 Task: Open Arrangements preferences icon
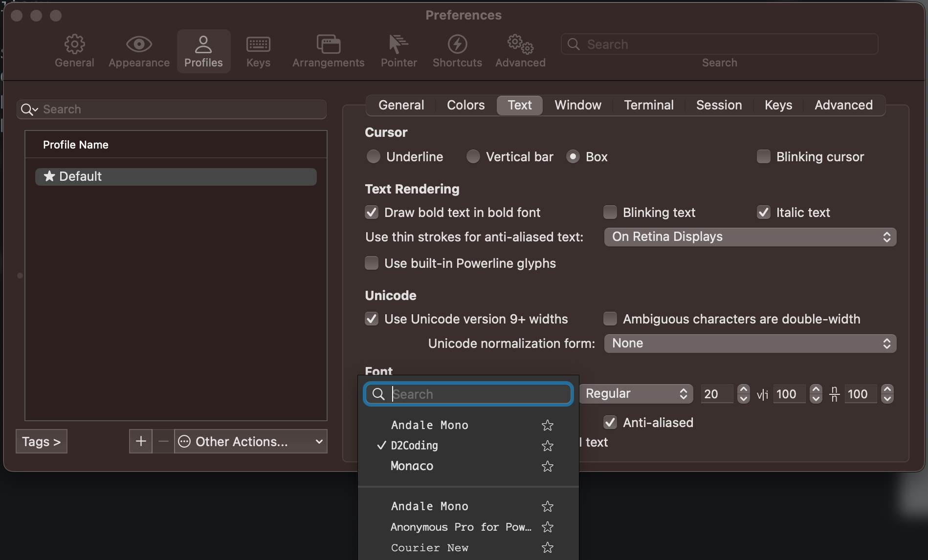point(328,44)
